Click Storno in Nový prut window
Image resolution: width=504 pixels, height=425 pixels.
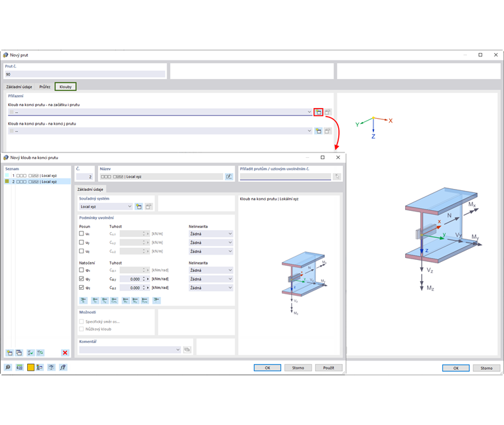coord(486,368)
